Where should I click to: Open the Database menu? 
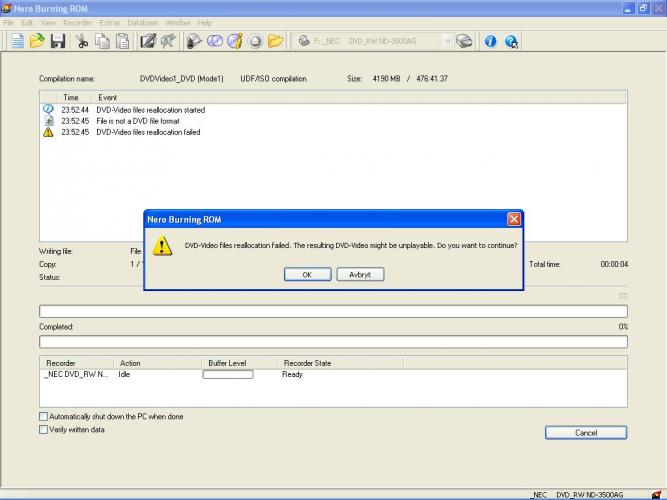click(x=142, y=22)
